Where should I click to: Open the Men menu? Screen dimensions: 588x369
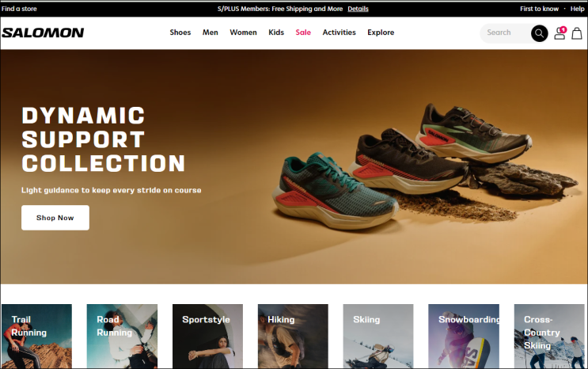(210, 32)
